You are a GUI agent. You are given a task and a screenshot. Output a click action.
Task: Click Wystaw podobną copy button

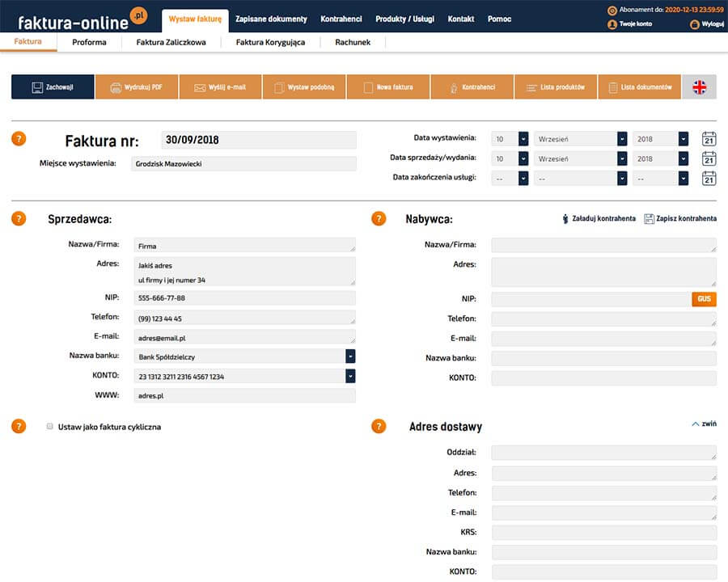[x=305, y=86]
